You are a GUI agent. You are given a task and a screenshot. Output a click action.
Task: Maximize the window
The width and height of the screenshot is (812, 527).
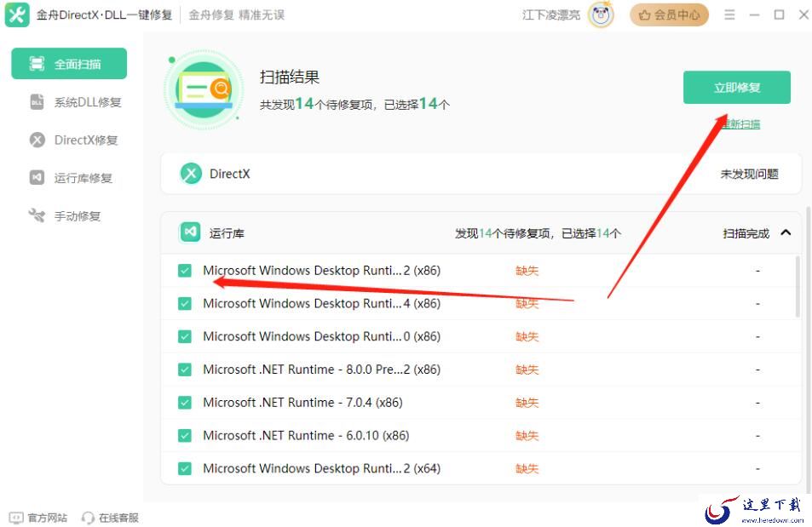(x=779, y=15)
